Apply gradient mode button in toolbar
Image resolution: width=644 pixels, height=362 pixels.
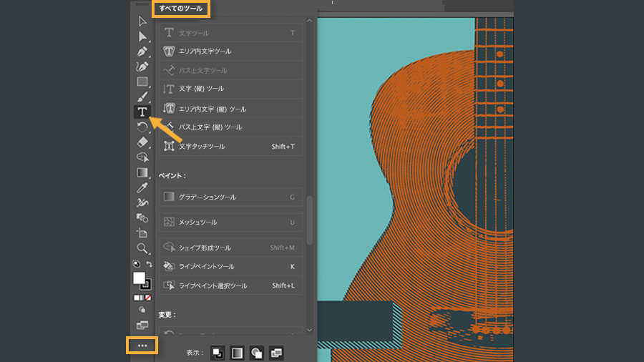pyautogui.click(x=142, y=298)
